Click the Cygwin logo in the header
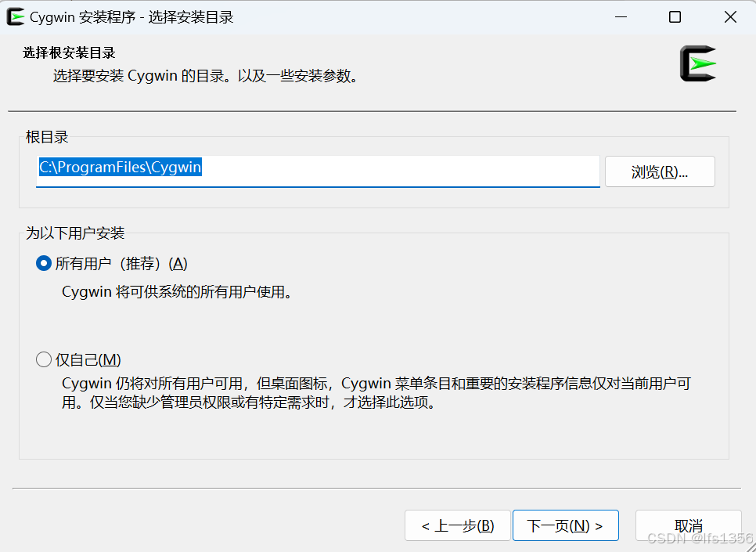Screen dimensions: 756x552 pyautogui.click(x=697, y=63)
